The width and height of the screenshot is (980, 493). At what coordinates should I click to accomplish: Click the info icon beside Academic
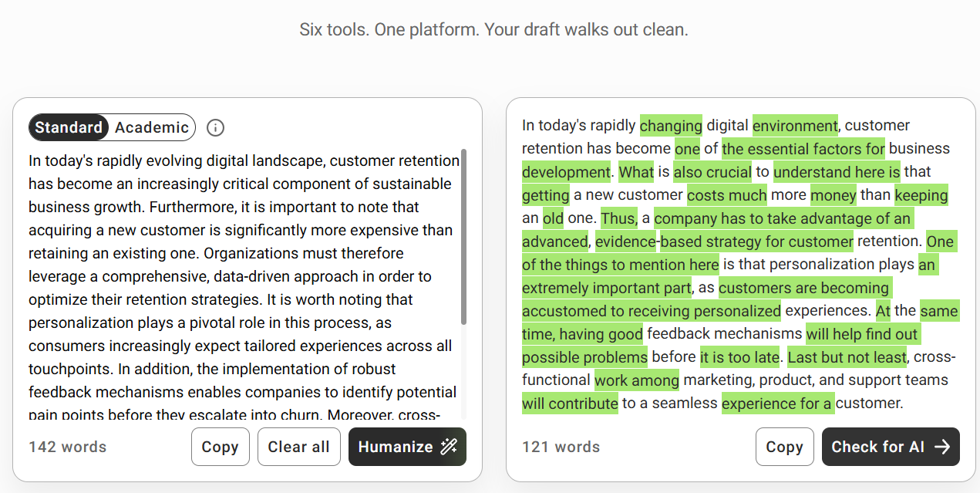216,127
